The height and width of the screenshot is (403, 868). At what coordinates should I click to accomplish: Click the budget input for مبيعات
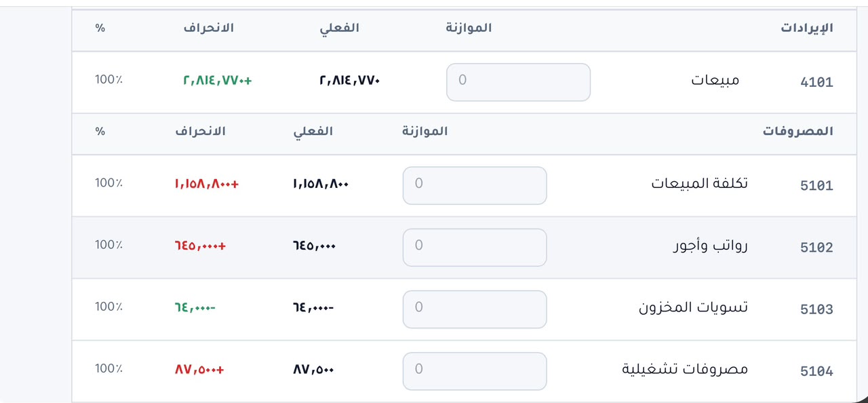[518, 82]
